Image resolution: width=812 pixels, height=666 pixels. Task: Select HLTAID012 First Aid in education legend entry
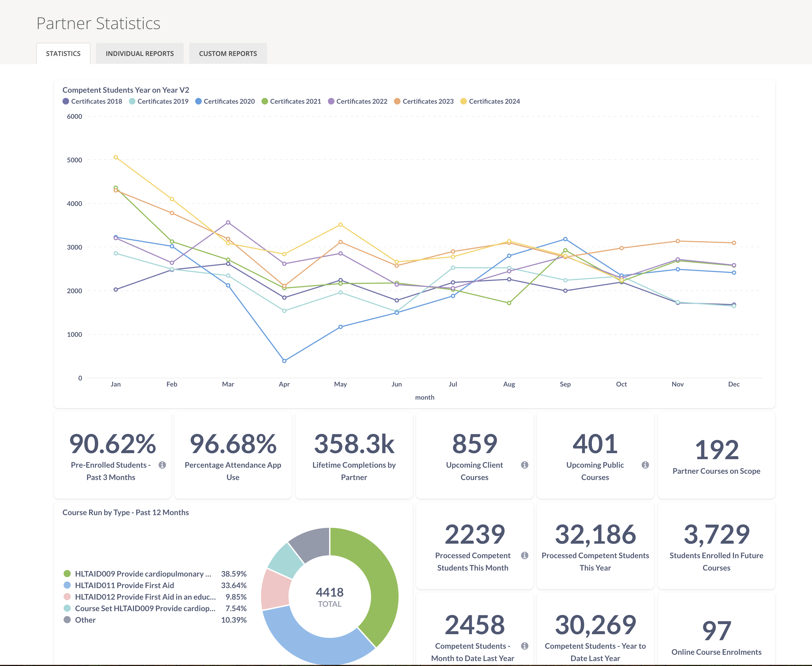(x=155, y=597)
